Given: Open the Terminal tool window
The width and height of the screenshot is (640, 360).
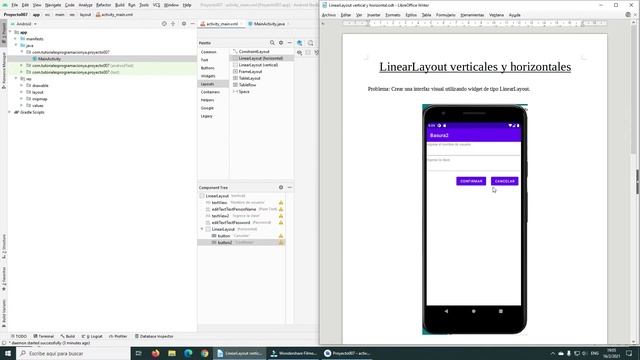Looking at the screenshot, I should tap(43, 336).
